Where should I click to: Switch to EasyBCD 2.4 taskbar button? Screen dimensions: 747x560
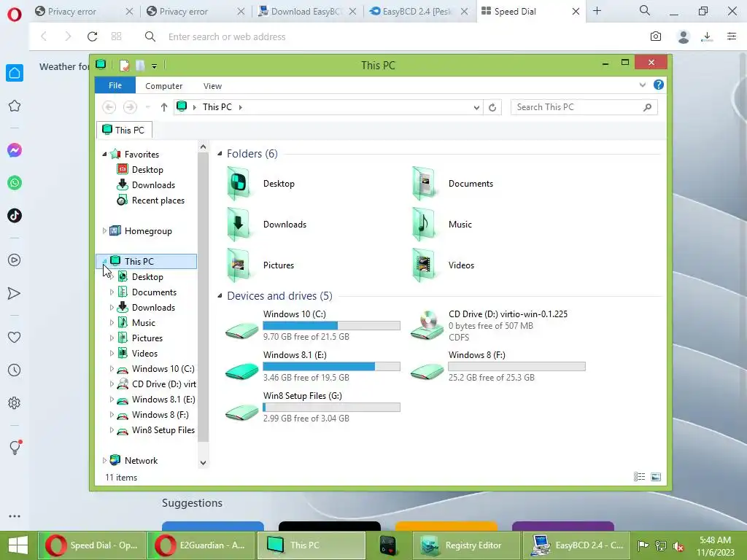(577, 545)
